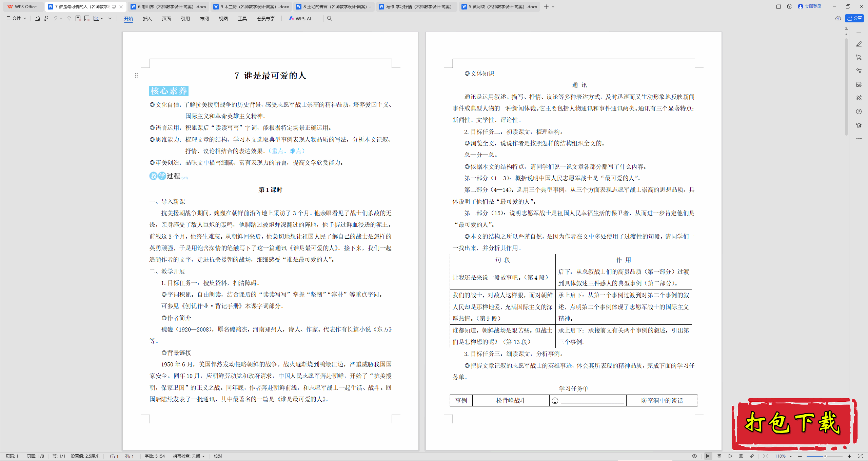Select the cursor selection icon in the right sidebar

pyautogui.click(x=859, y=57)
